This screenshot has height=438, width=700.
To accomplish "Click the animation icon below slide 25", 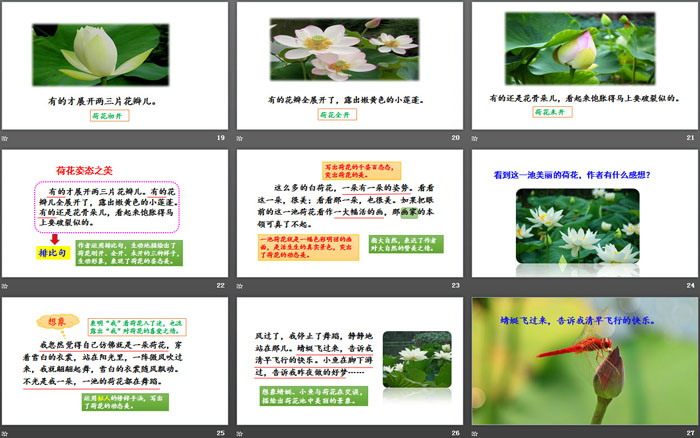I will (x=6, y=432).
